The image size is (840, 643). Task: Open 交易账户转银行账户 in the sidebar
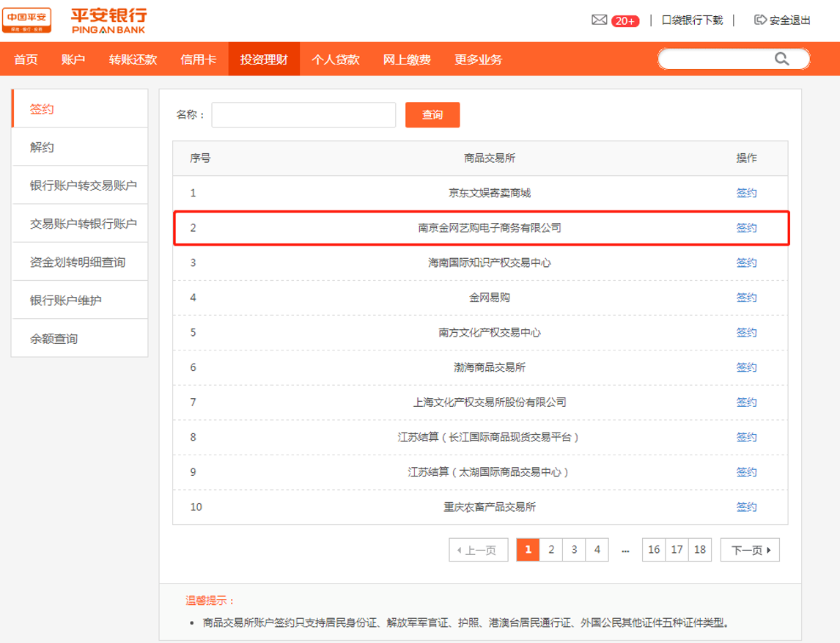tap(80, 224)
